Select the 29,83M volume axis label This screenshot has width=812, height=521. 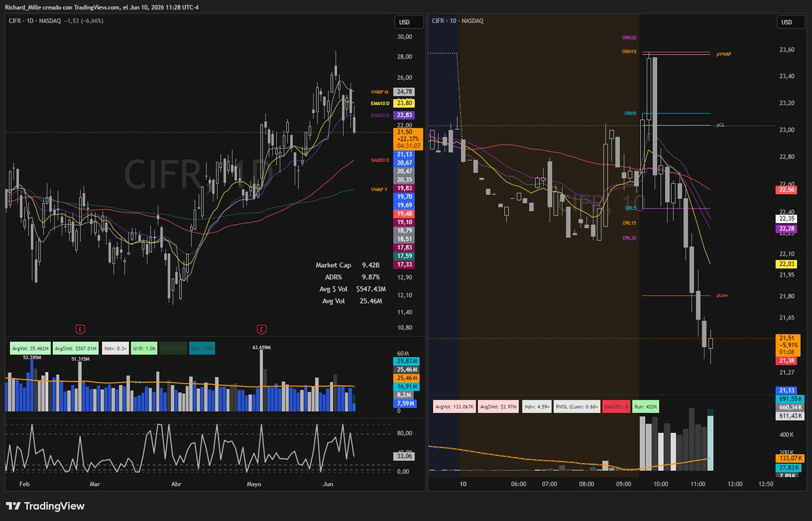pos(408,362)
